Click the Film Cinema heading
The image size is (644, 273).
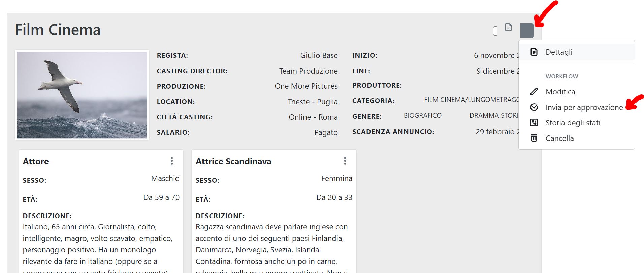coord(58,30)
